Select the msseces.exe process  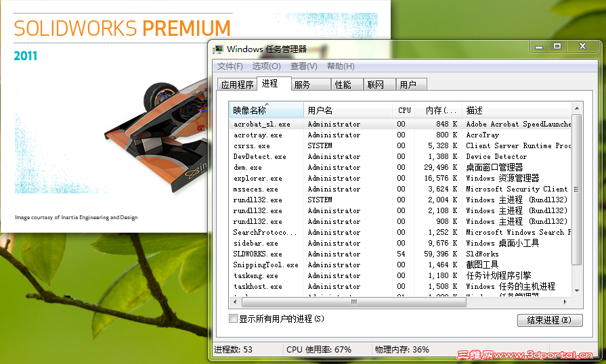[400, 189]
